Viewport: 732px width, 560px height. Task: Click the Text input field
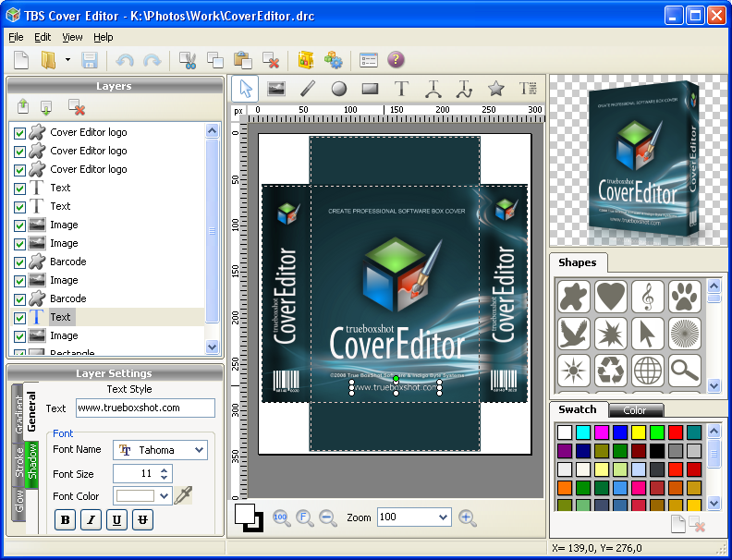pos(144,408)
